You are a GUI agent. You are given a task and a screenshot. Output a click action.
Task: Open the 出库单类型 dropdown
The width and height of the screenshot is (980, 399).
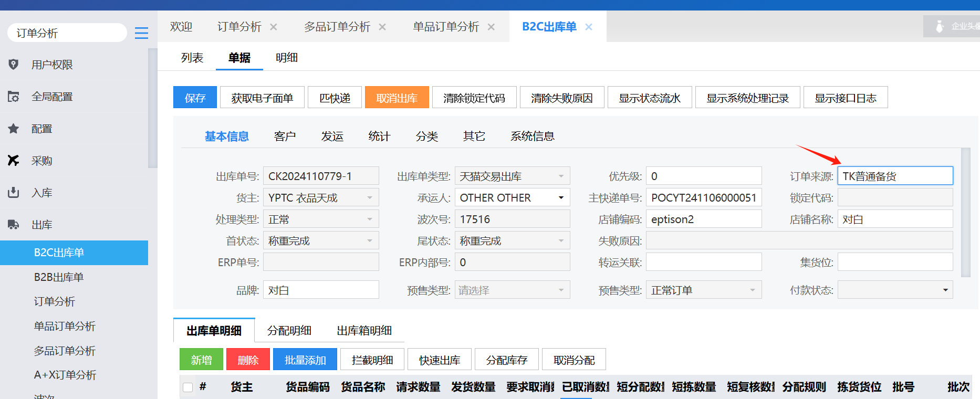561,176
